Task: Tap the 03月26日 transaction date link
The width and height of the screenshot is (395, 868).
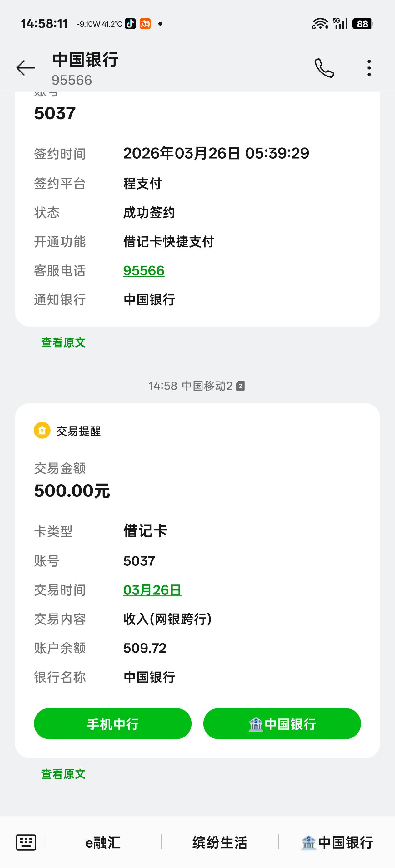Action: click(152, 590)
